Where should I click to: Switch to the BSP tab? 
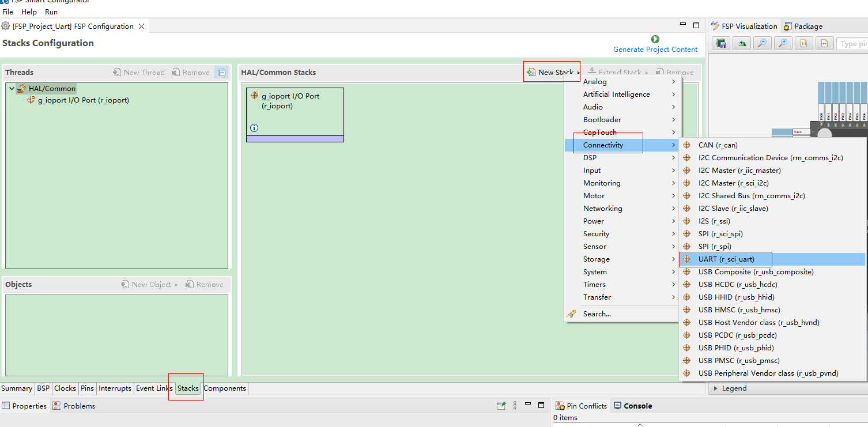(x=43, y=388)
